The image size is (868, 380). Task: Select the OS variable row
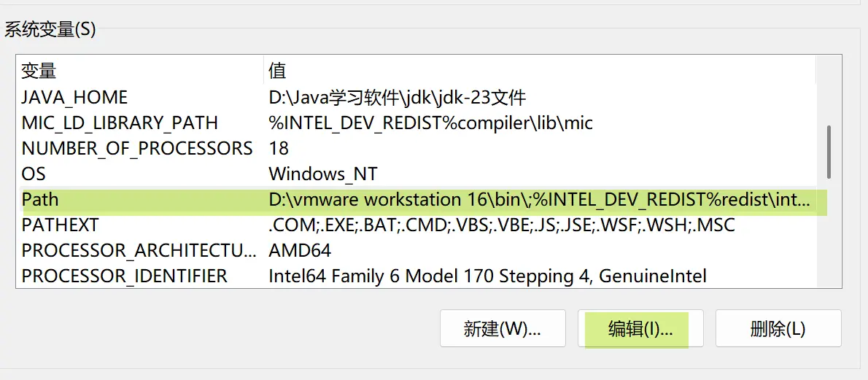click(x=418, y=174)
